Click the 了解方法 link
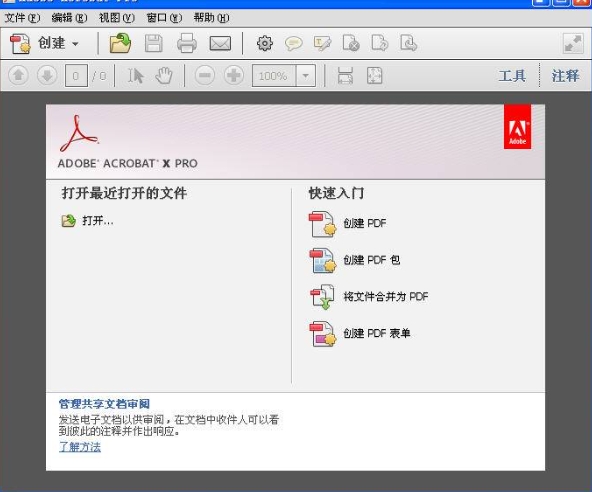This screenshot has width=592, height=492. coord(80,447)
